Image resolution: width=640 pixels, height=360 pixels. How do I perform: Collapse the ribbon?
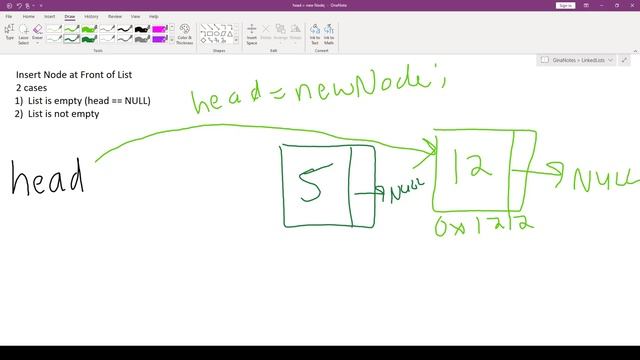coord(635,51)
